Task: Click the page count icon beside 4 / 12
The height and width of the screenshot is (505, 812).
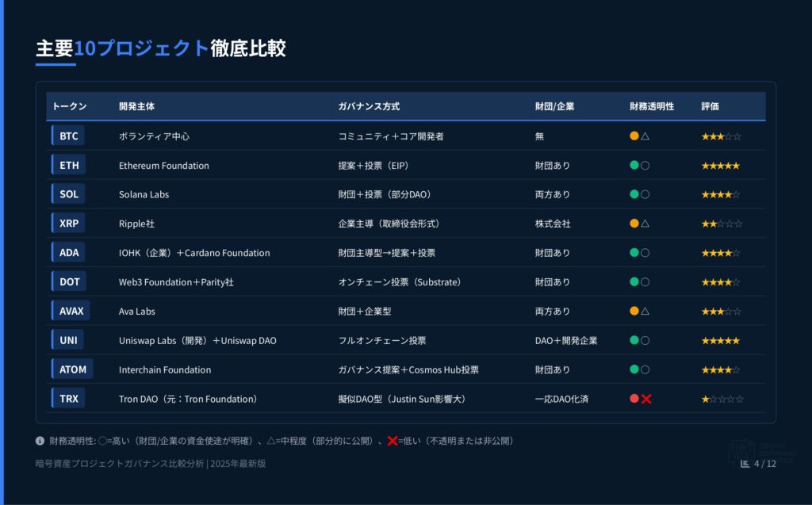Action: [x=745, y=464]
